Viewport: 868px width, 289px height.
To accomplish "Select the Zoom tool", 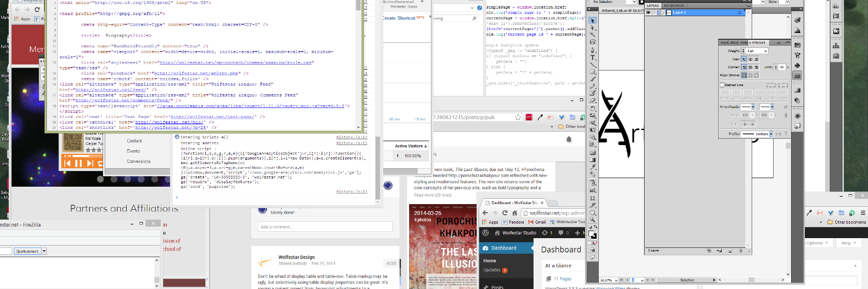I will 593,219.
